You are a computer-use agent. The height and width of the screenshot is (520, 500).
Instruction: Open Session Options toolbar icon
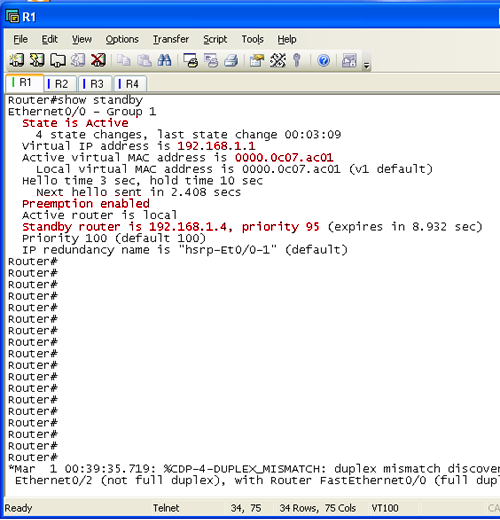pos(257,61)
